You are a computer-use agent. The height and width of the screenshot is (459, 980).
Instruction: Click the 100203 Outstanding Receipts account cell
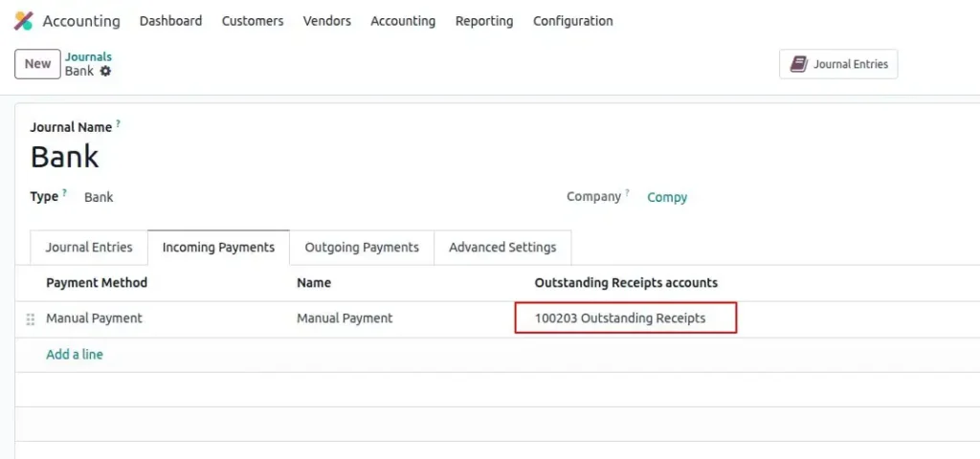626,317
